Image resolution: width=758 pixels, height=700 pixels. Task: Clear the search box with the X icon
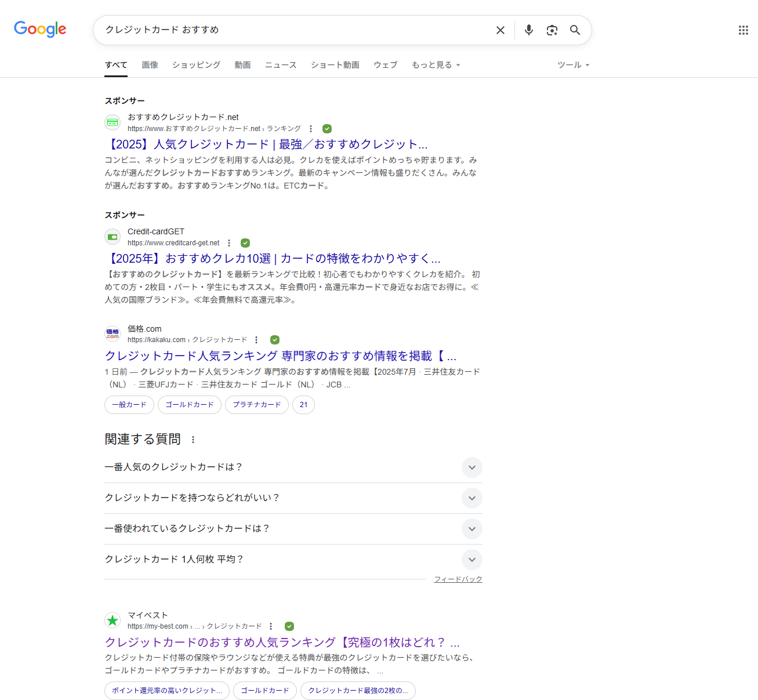501,30
